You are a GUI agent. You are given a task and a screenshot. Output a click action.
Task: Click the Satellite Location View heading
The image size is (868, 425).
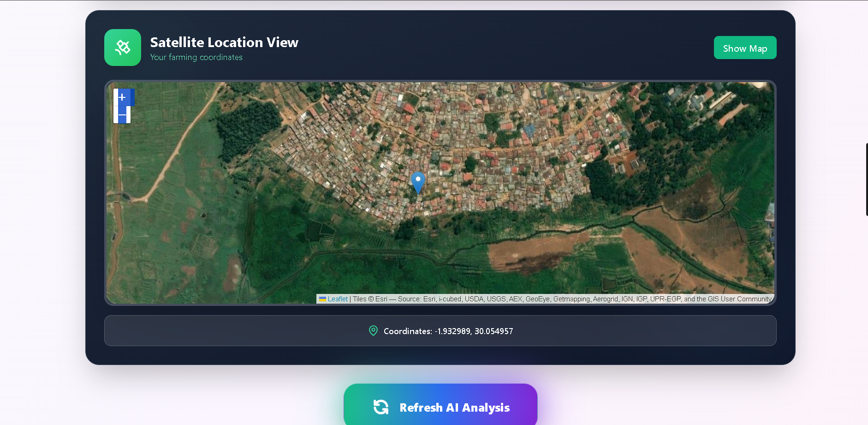tap(224, 42)
